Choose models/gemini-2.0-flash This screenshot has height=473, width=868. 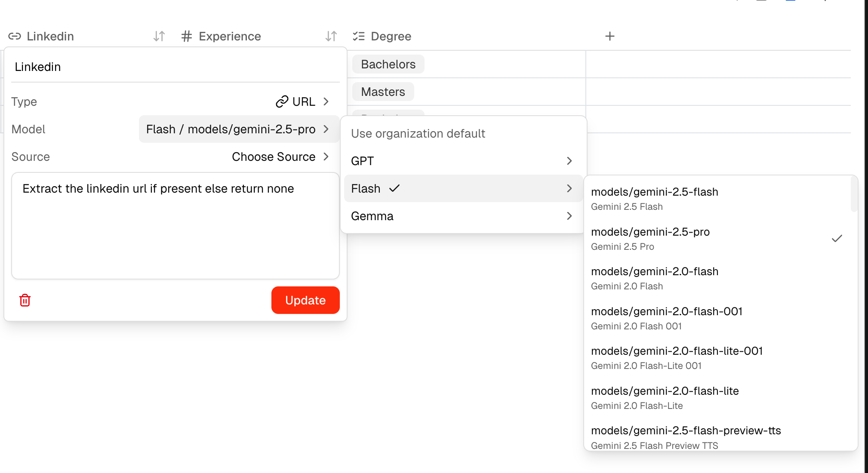[717, 278]
